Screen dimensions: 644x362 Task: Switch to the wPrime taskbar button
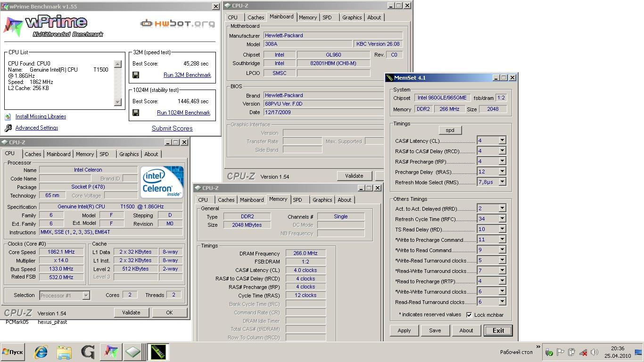click(111, 352)
